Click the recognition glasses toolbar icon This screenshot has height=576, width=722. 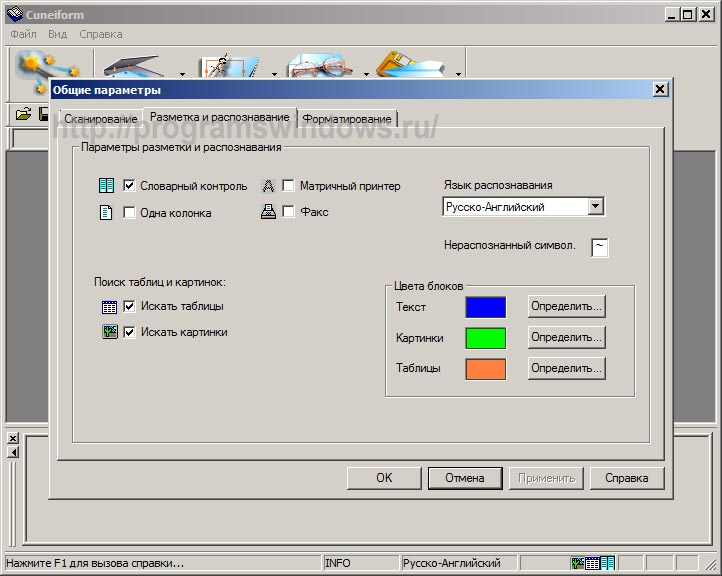pos(318,66)
